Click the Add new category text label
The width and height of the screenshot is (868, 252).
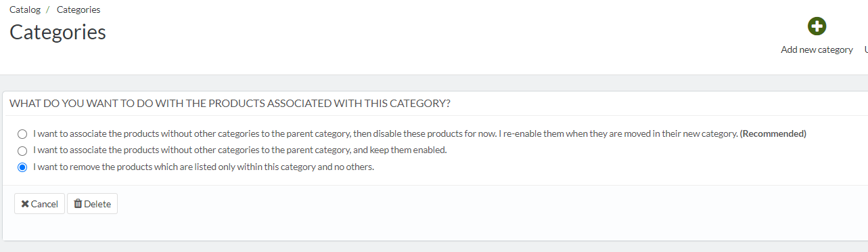(817, 49)
